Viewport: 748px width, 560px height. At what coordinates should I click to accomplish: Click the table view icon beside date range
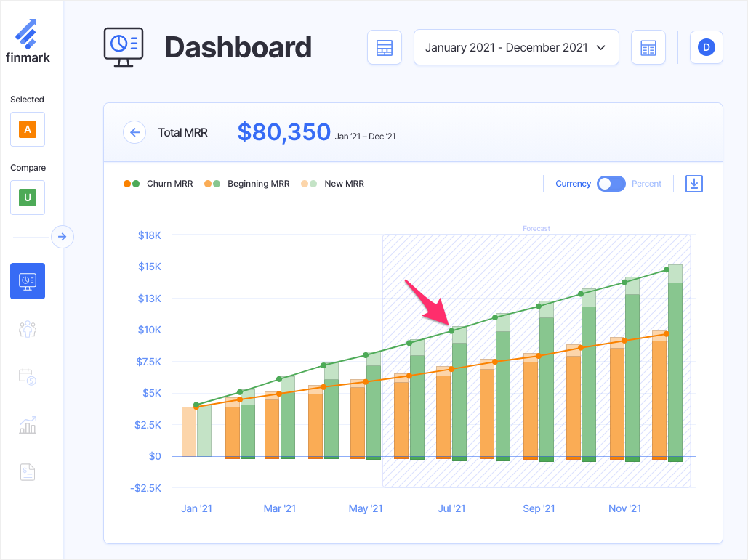tap(385, 48)
